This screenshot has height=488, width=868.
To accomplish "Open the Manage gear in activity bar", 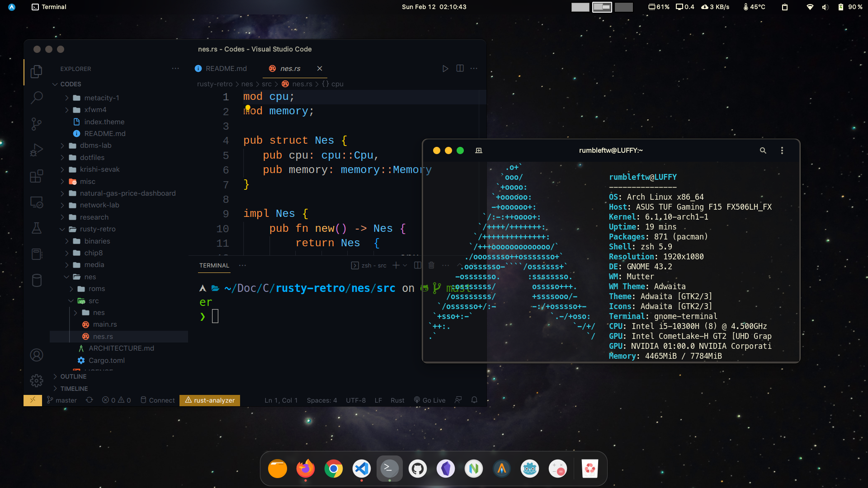I will [37, 381].
